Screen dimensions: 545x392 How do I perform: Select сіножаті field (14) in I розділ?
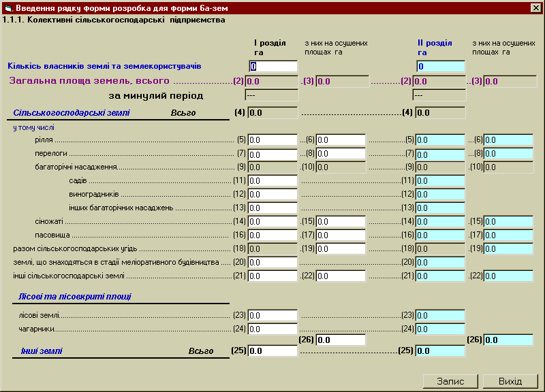tap(272, 221)
